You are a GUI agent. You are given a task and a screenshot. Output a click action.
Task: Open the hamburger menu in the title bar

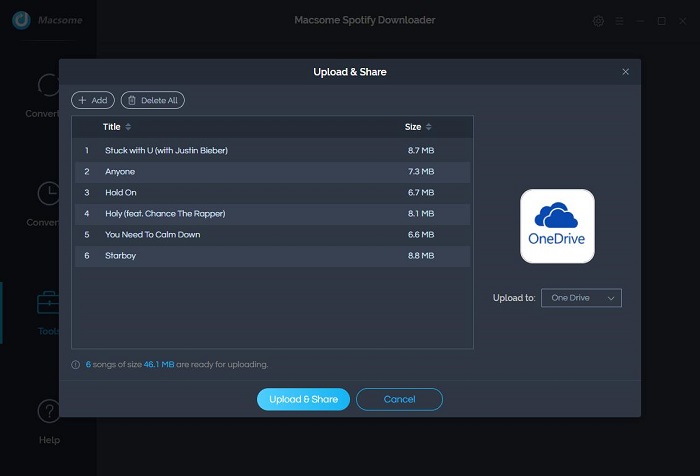(x=619, y=21)
